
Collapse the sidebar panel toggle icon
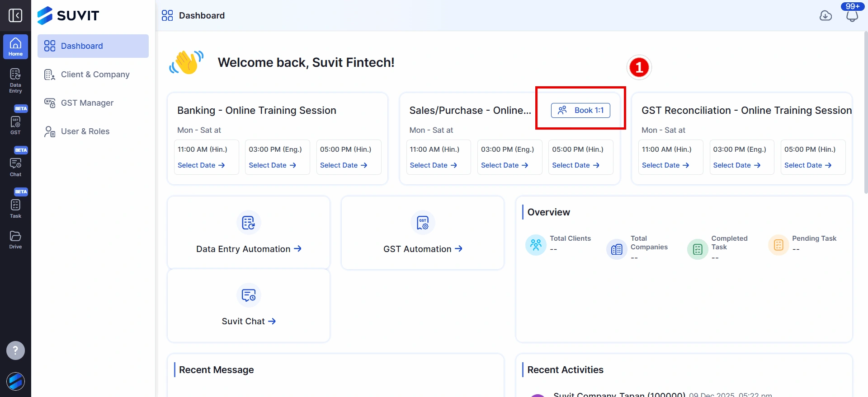15,15
